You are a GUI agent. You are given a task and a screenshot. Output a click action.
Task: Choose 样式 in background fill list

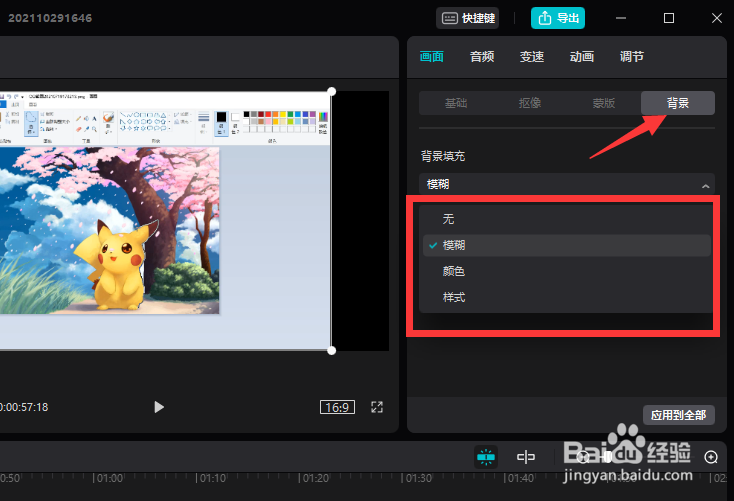[567, 297]
